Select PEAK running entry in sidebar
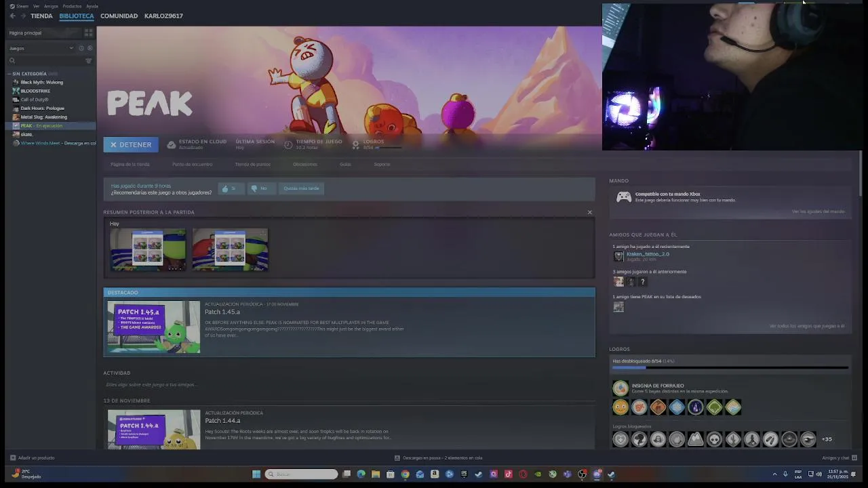 coord(51,126)
